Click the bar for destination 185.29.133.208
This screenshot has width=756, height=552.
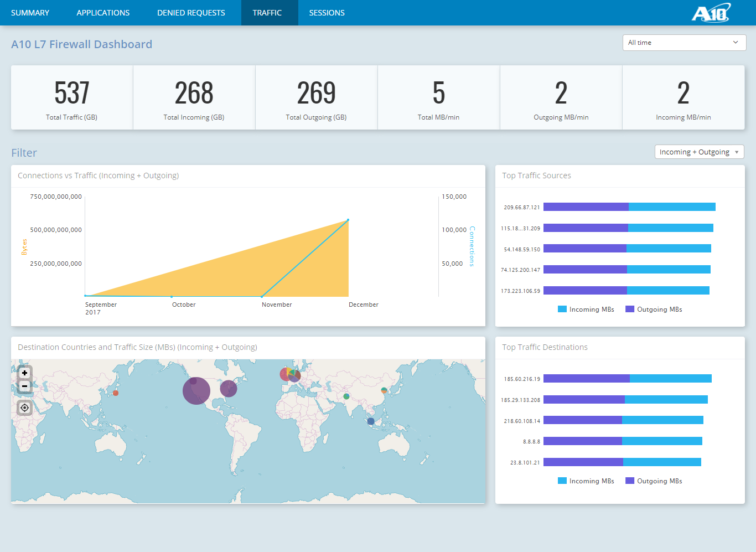(625, 400)
